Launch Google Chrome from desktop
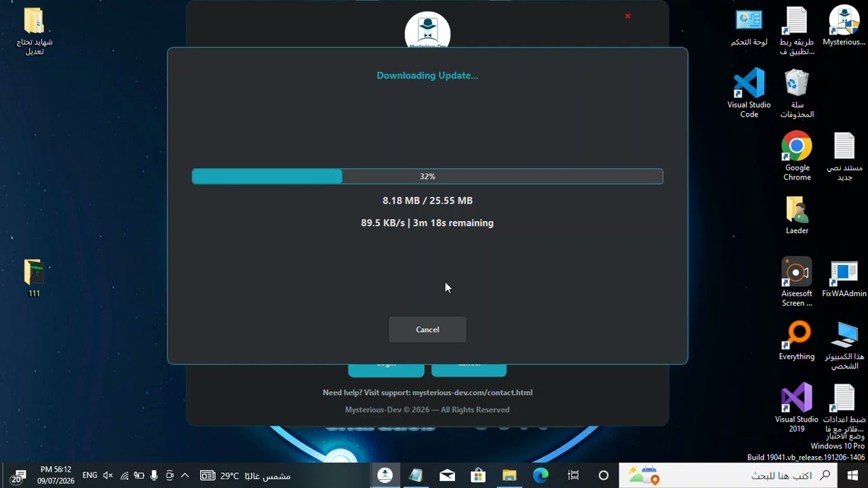 [x=797, y=156]
